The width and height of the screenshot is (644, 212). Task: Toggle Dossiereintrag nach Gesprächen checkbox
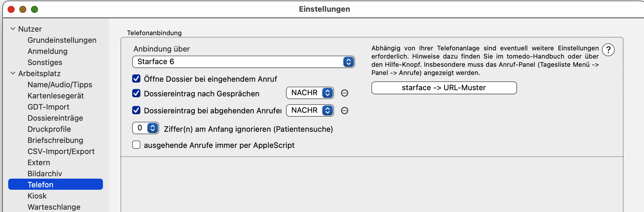[x=136, y=93]
